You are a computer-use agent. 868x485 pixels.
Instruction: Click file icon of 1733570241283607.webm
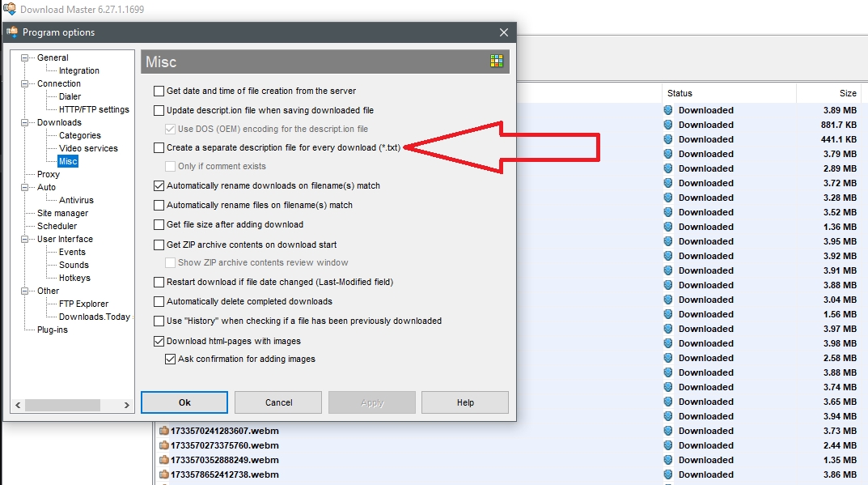[164, 431]
